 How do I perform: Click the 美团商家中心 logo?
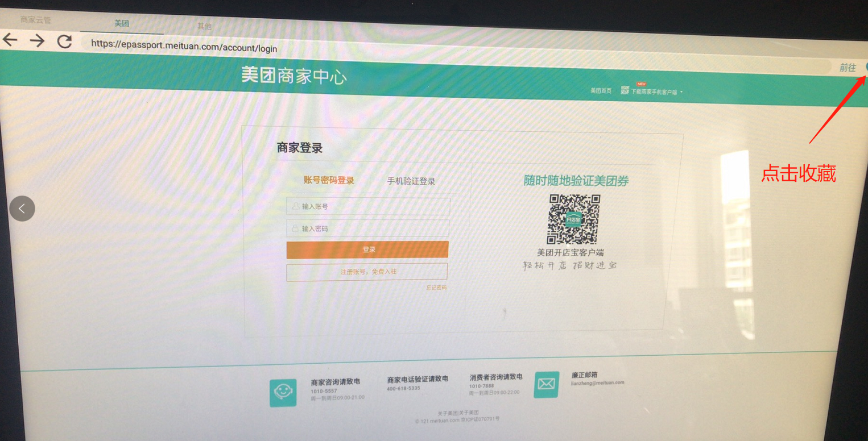294,76
